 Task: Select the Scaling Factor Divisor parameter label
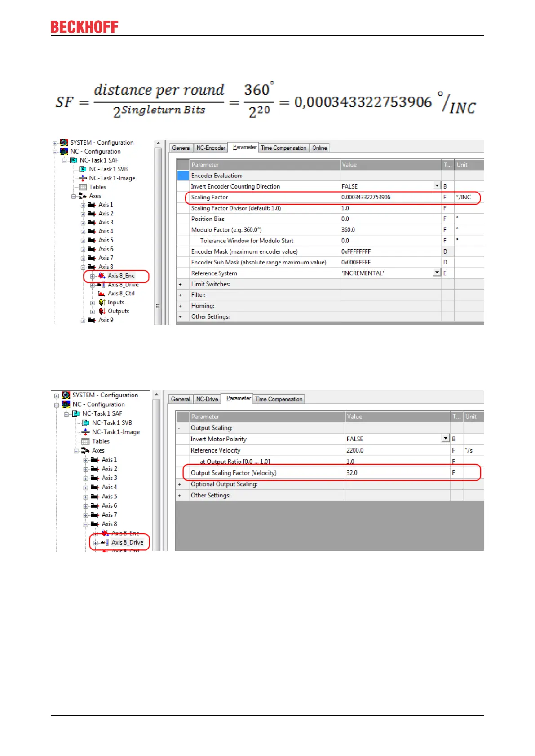click(236, 208)
